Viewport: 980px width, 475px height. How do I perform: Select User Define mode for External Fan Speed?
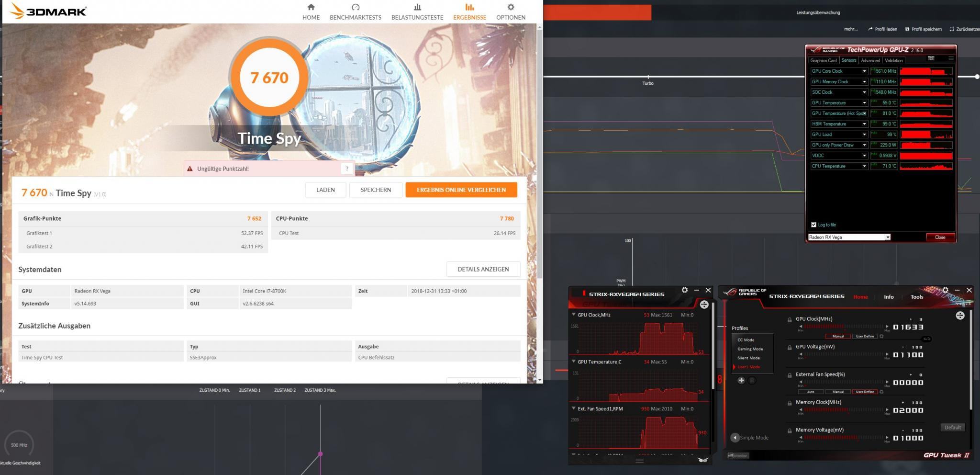865,392
